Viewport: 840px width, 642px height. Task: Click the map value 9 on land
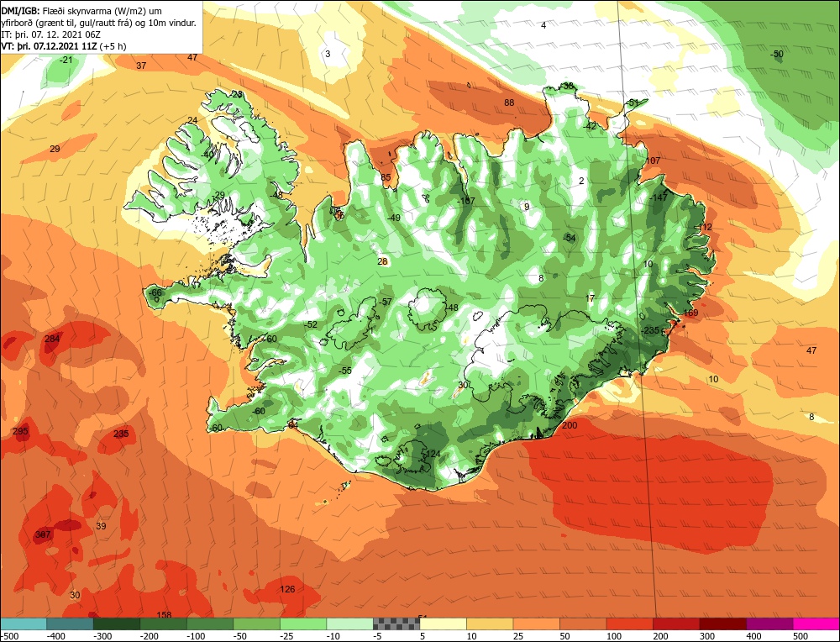point(527,207)
